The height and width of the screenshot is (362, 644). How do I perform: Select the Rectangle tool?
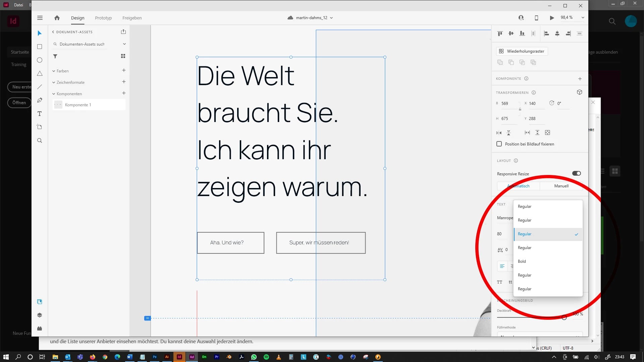40,47
